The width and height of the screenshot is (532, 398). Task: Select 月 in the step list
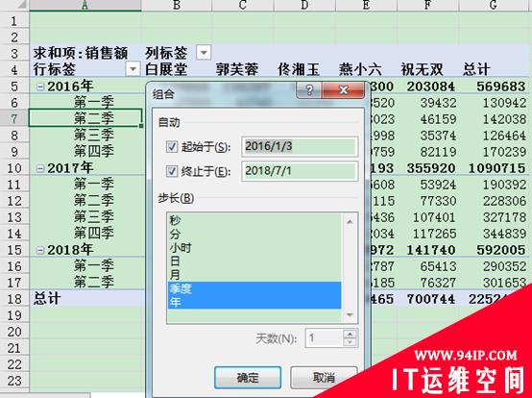coord(254,275)
